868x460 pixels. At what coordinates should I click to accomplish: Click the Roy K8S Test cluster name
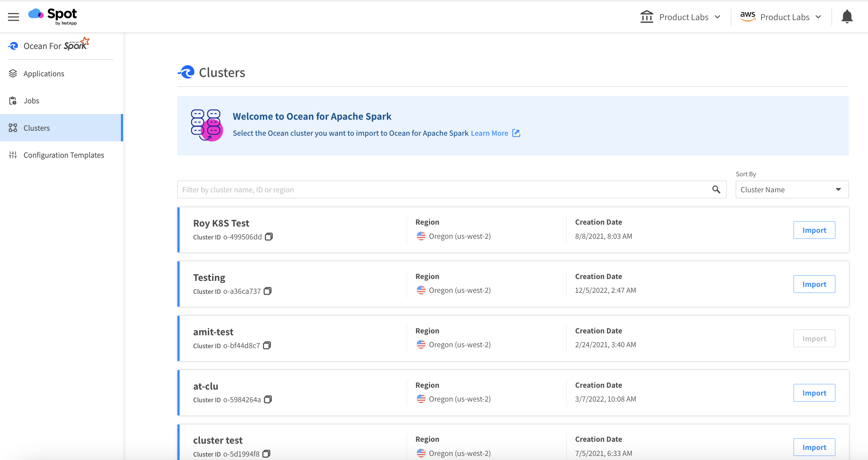[221, 223]
